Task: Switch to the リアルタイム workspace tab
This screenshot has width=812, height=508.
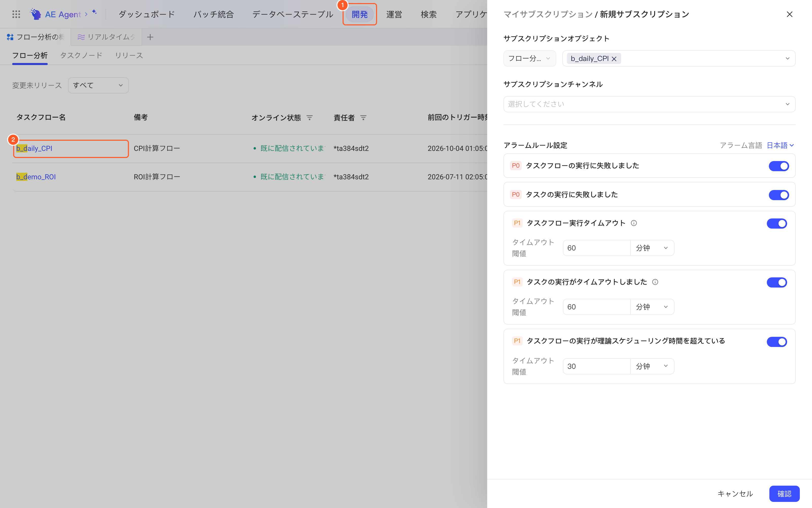Action: click(x=106, y=37)
